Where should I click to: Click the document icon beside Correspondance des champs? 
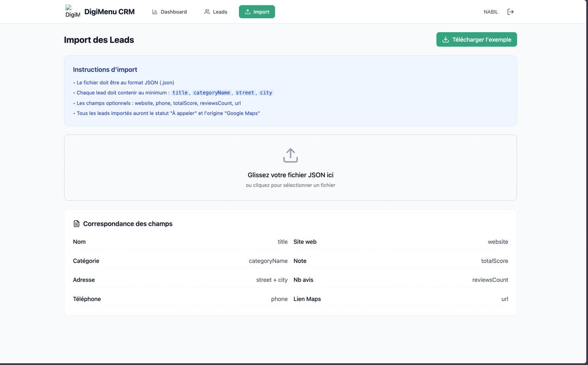pos(77,224)
